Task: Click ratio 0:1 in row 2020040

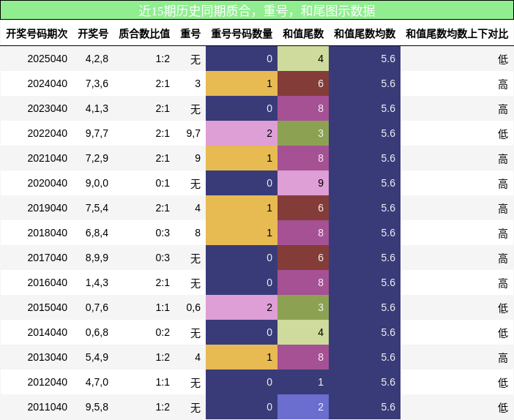Action: point(163,183)
